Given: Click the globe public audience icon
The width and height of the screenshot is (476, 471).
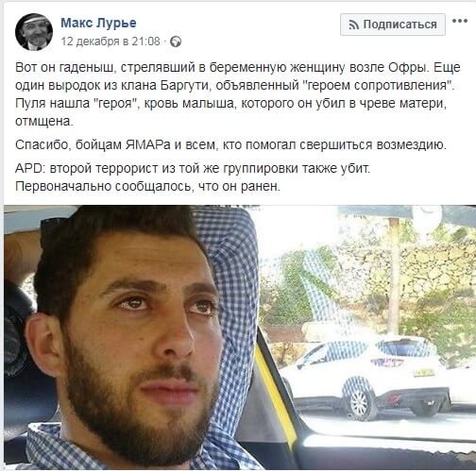Looking at the screenshot, I should point(176,42).
